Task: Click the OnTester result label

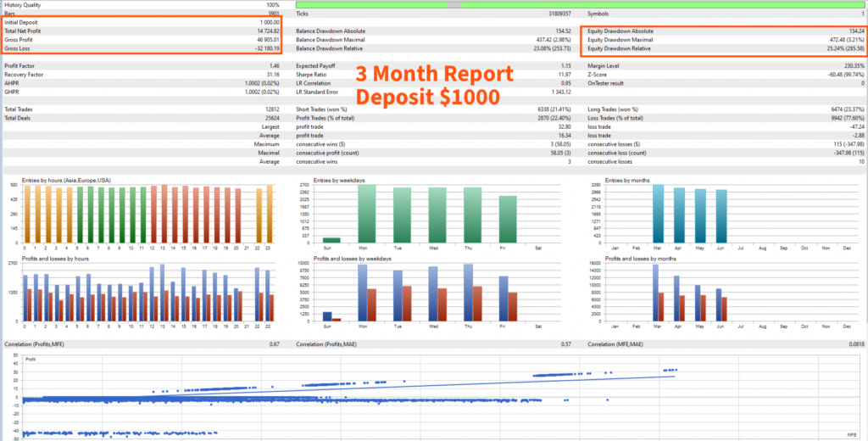Action: [604, 83]
